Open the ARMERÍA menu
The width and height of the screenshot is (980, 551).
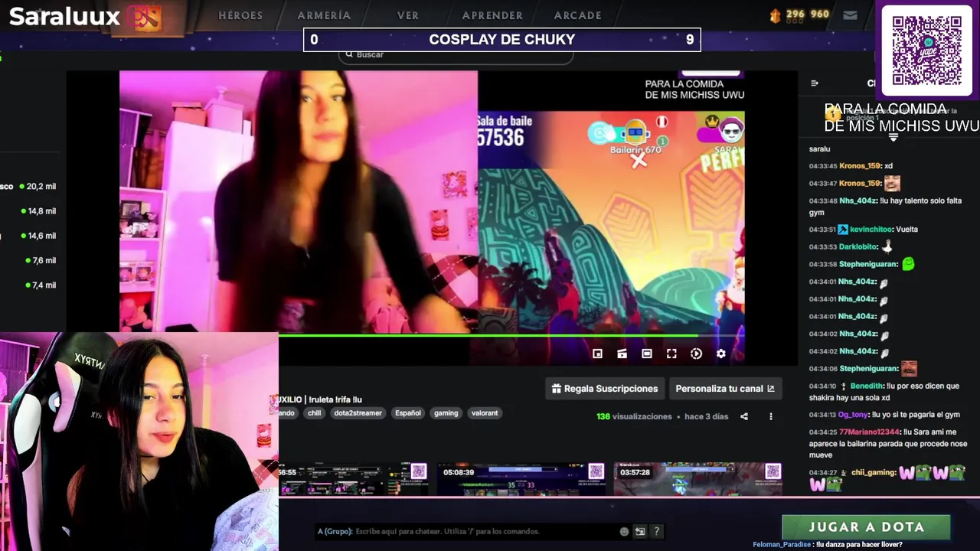(x=324, y=15)
